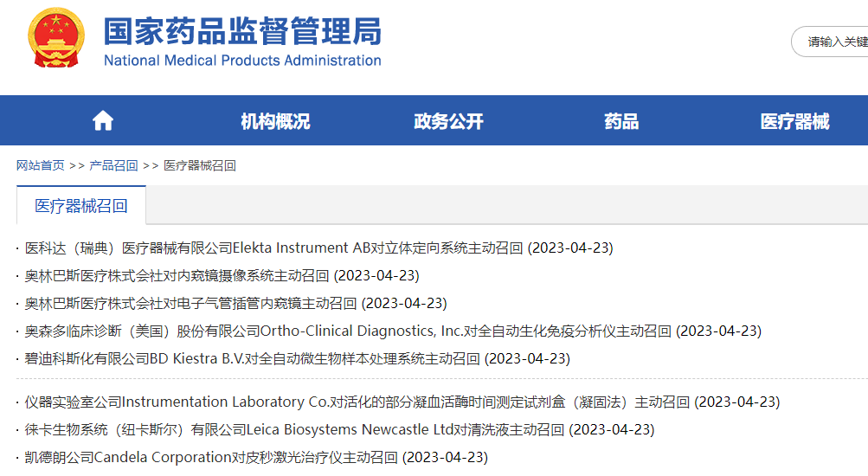Go to homepage via house icon
Screen dimensions: 868x476
[x=102, y=120]
